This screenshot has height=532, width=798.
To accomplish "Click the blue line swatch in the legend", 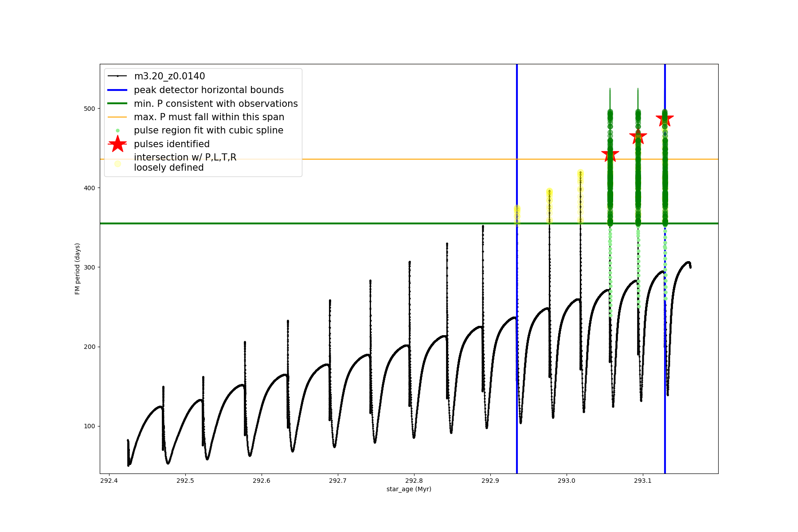I will [117, 90].
